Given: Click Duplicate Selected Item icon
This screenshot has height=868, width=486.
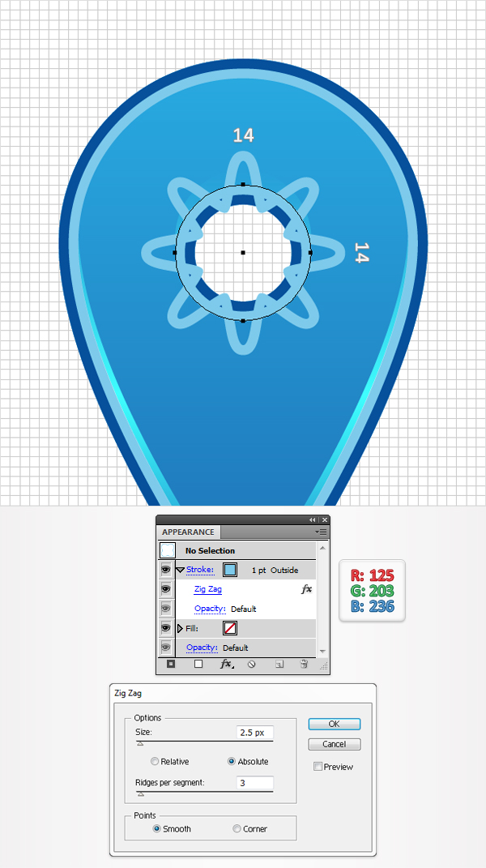Looking at the screenshot, I should [x=280, y=665].
